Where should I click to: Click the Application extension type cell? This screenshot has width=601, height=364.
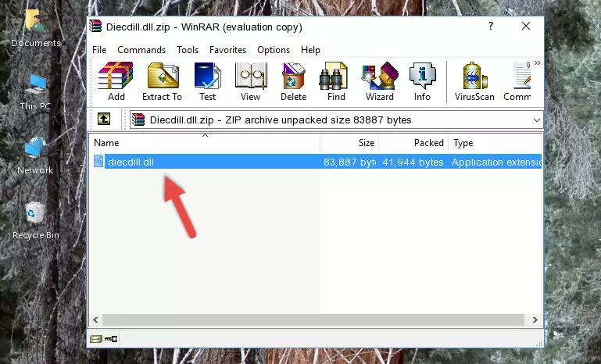[496, 162]
